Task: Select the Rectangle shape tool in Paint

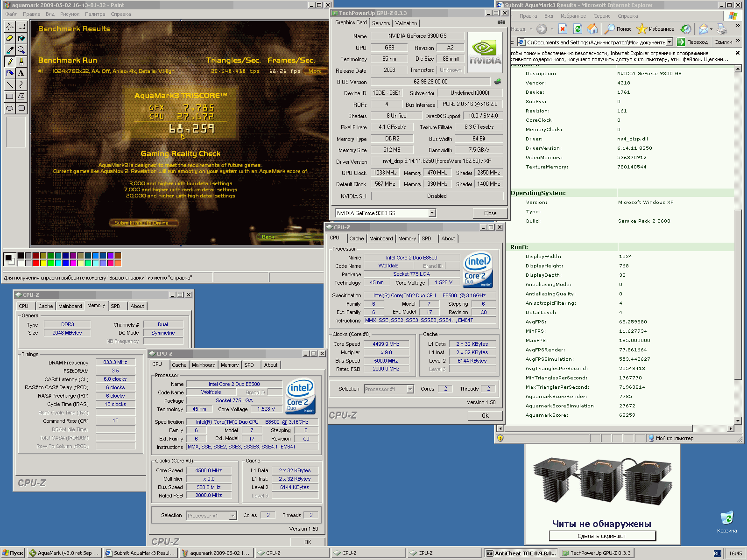Action: (x=10, y=97)
